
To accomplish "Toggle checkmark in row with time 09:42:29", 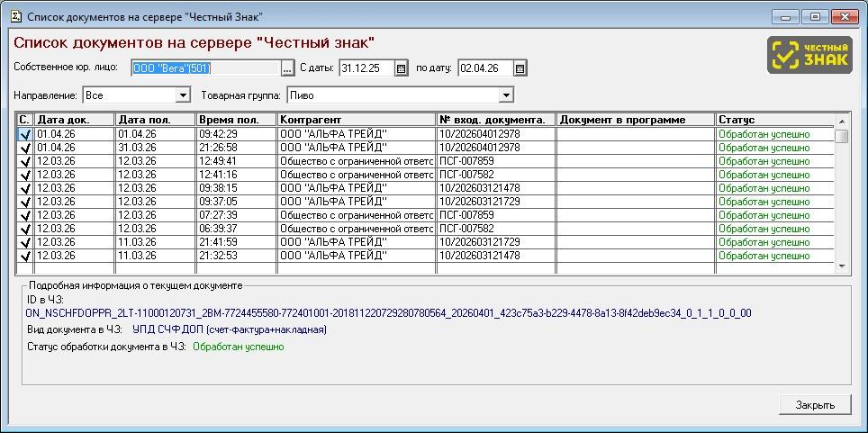I will 25,134.
